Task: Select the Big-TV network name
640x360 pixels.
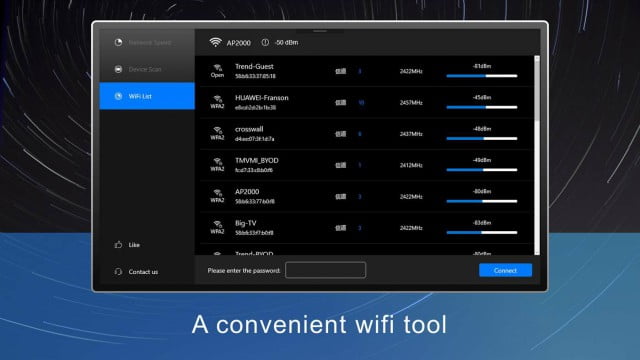Action: [x=246, y=223]
